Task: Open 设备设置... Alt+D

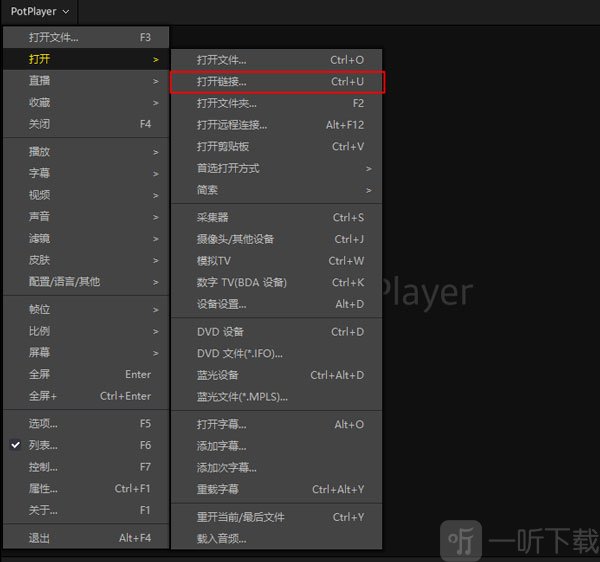Action: tap(277, 305)
